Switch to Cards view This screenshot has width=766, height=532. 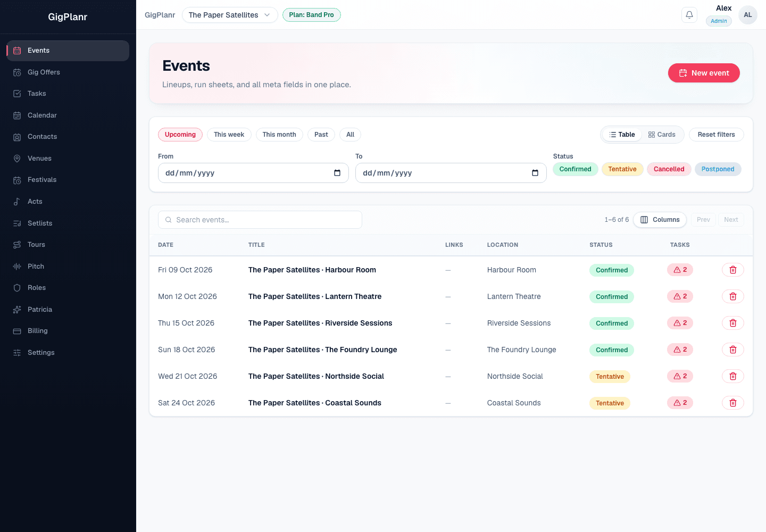662,135
